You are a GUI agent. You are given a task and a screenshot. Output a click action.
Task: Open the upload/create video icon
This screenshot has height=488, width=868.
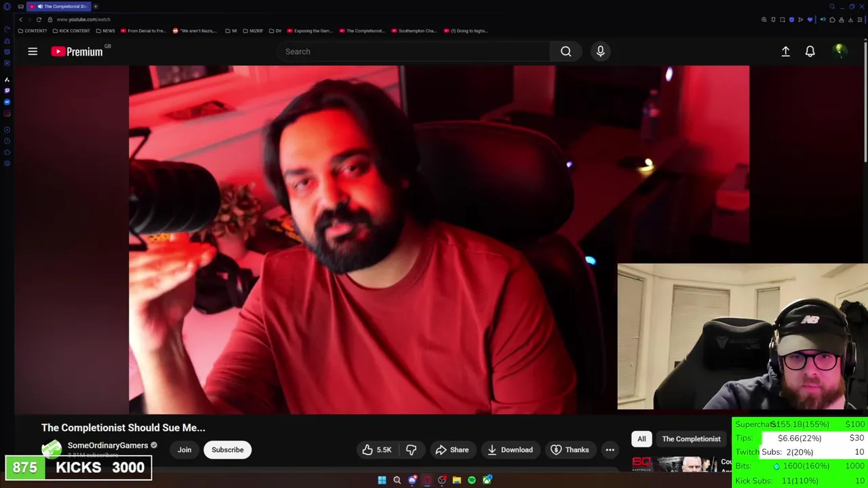(785, 52)
